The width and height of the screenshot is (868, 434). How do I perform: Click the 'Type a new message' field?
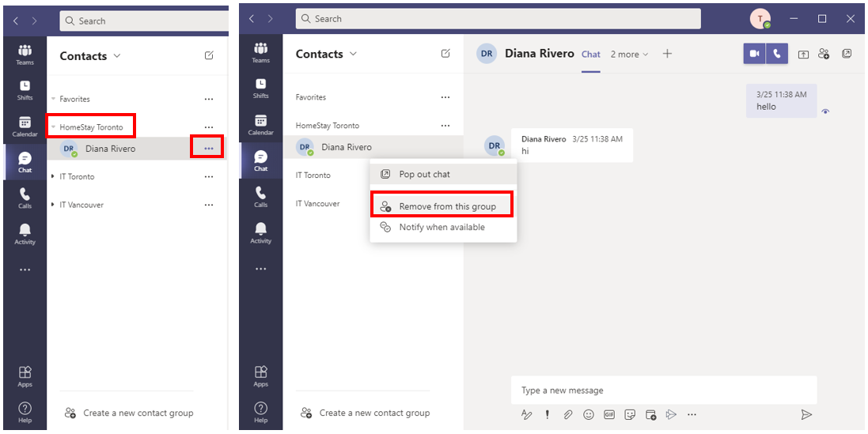(x=664, y=391)
